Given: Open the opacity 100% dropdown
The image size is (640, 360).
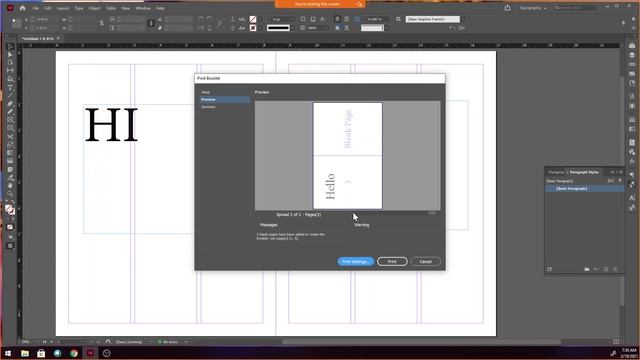Looking at the screenshot, I should (x=326, y=28).
